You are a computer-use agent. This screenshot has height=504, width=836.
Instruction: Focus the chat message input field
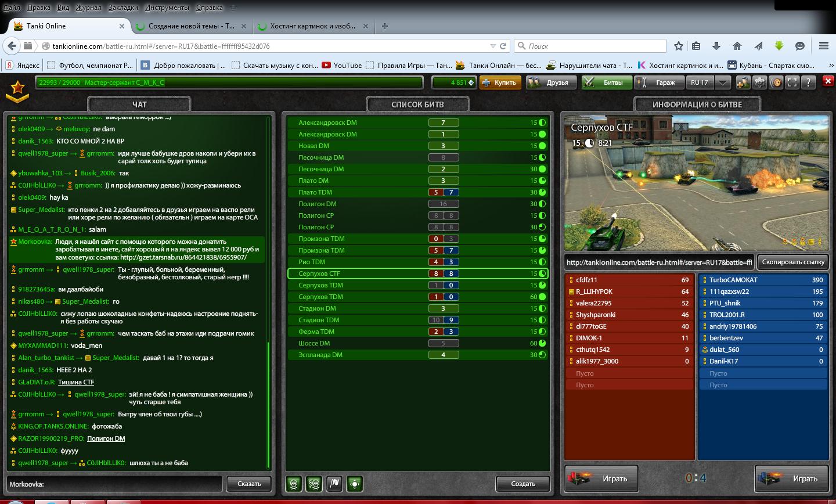coord(114,484)
